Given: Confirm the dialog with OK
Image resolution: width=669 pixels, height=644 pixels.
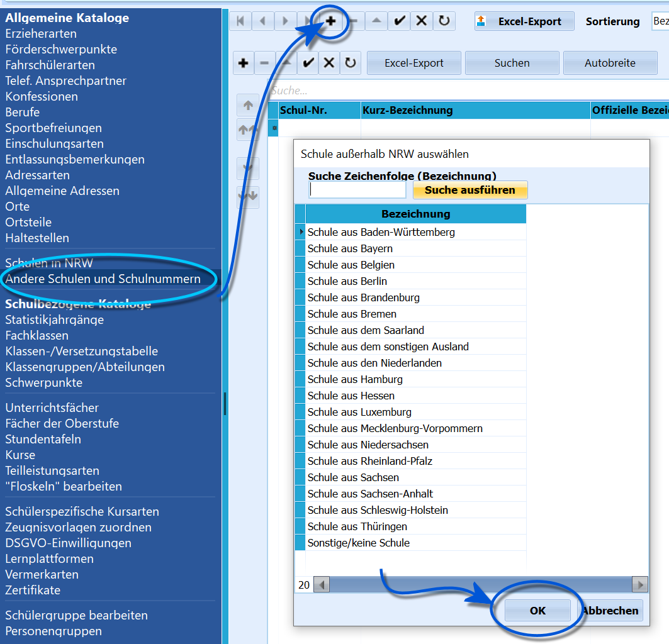Looking at the screenshot, I should (537, 610).
